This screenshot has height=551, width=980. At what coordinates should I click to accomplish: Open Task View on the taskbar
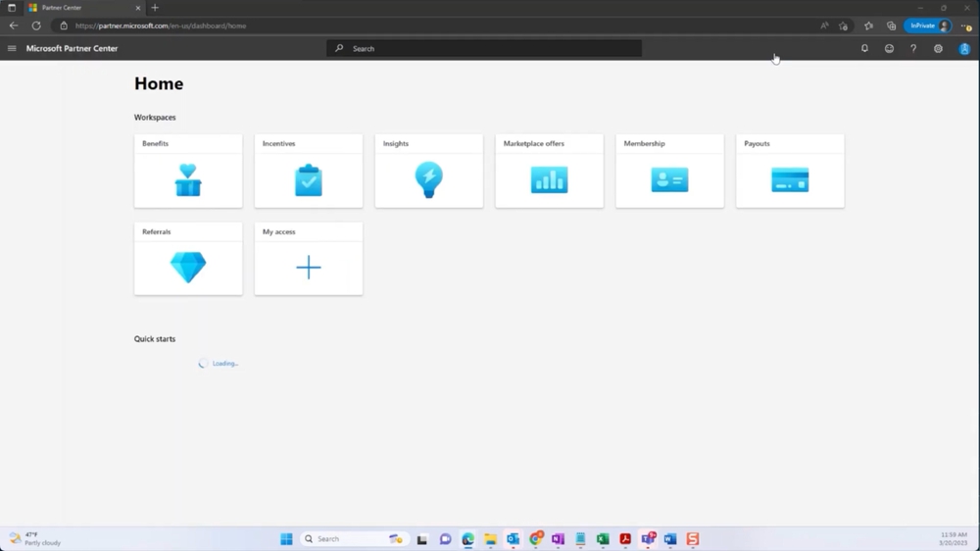[x=422, y=539]
